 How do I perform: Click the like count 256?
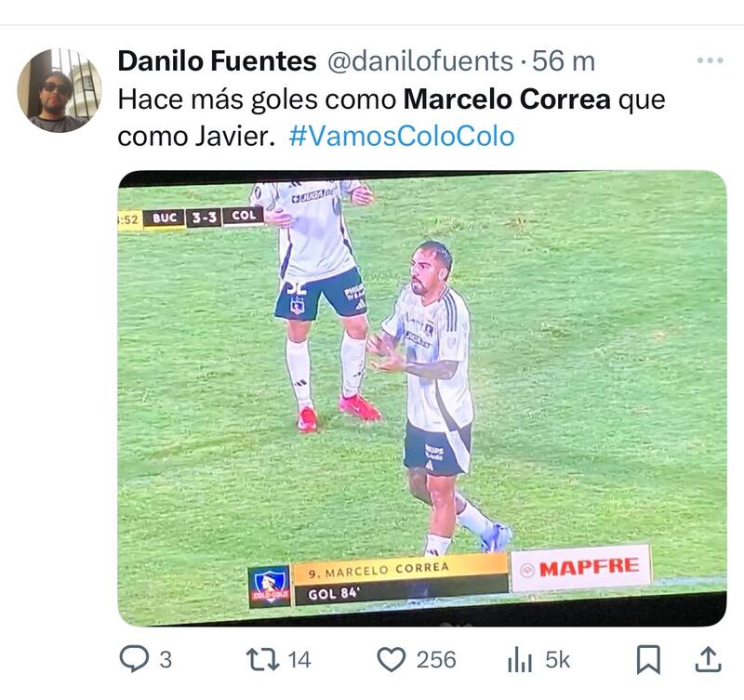click(436, 660)
